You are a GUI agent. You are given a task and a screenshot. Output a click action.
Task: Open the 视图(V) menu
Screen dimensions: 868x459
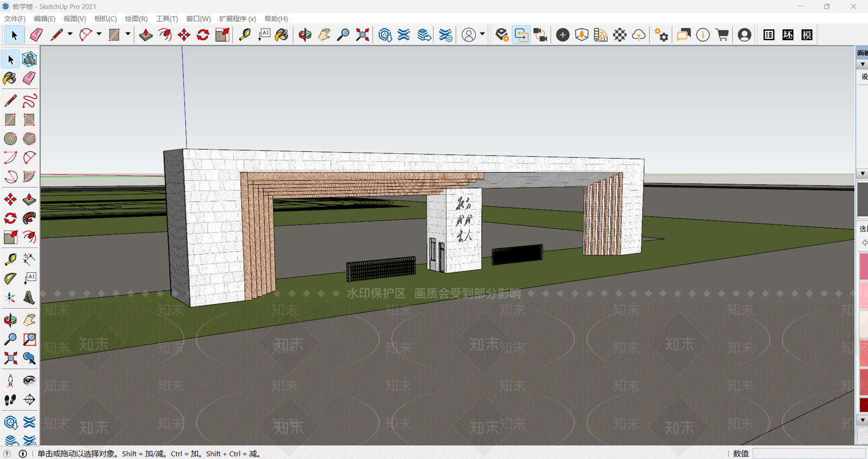[75, 18]
